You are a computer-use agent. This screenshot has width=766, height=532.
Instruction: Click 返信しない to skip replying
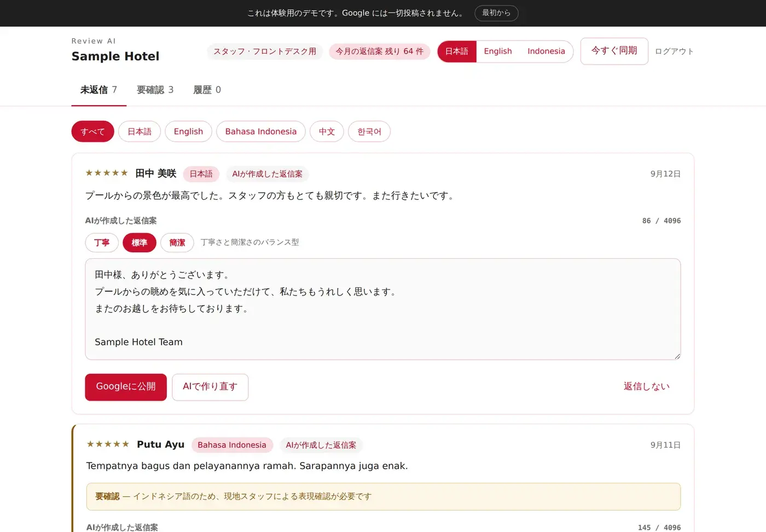(x=646, y=387)
